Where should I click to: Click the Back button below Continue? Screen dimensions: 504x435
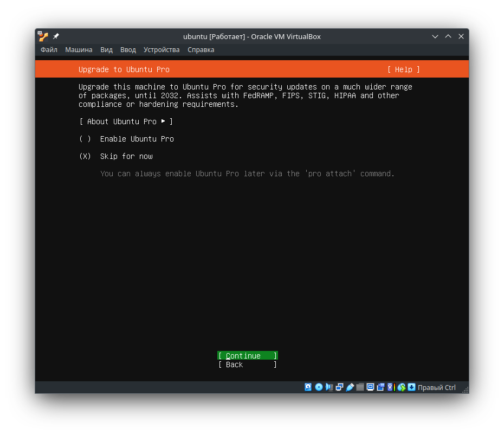coord(247,364)
